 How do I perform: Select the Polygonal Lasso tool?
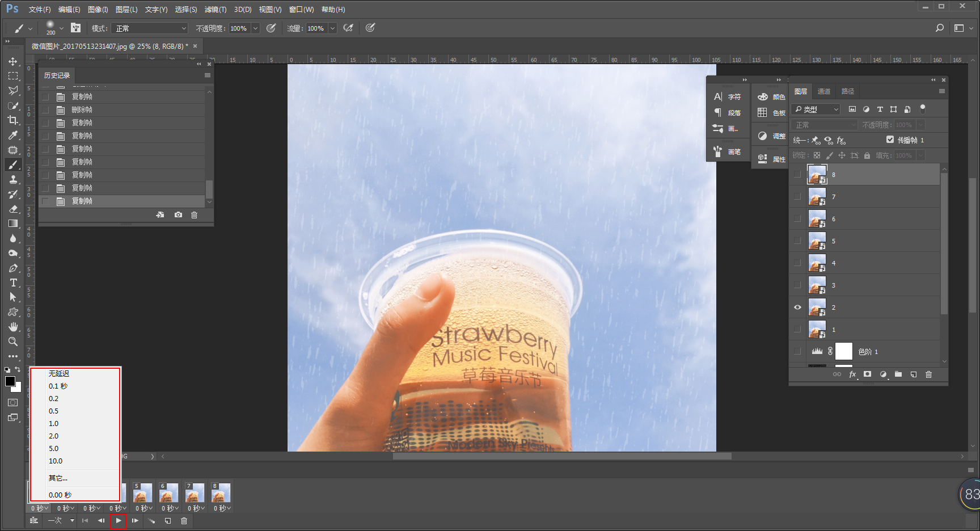tap(13, 91)
